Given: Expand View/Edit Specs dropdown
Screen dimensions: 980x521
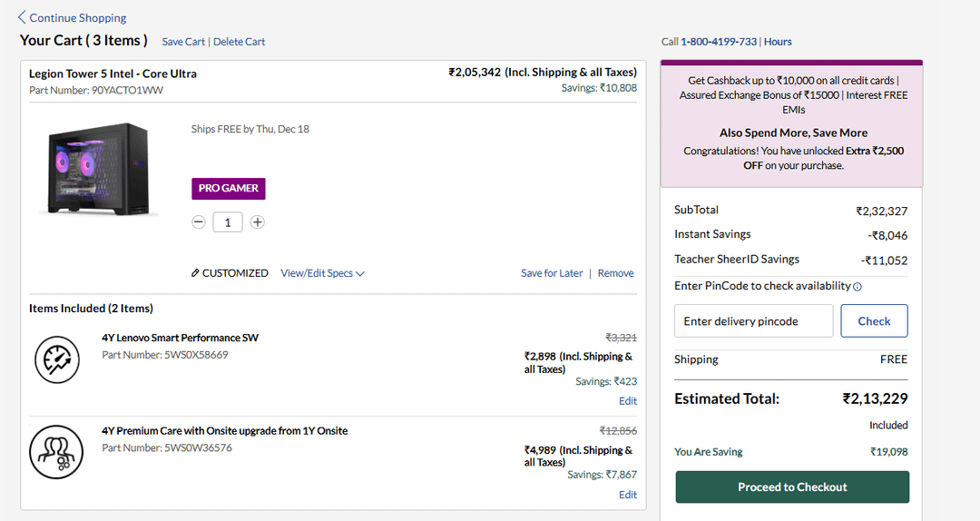Looking at the screenshot, I should [322, 273].
